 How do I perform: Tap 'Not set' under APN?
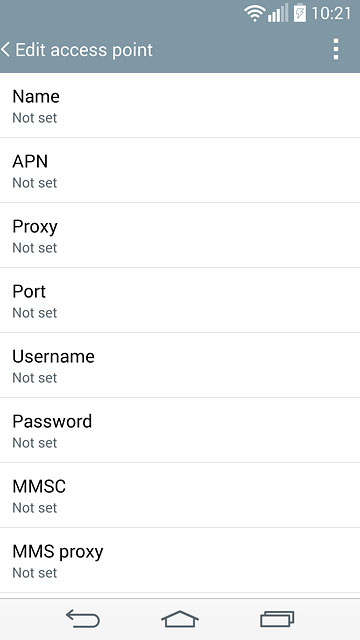(x=35, y=183)
